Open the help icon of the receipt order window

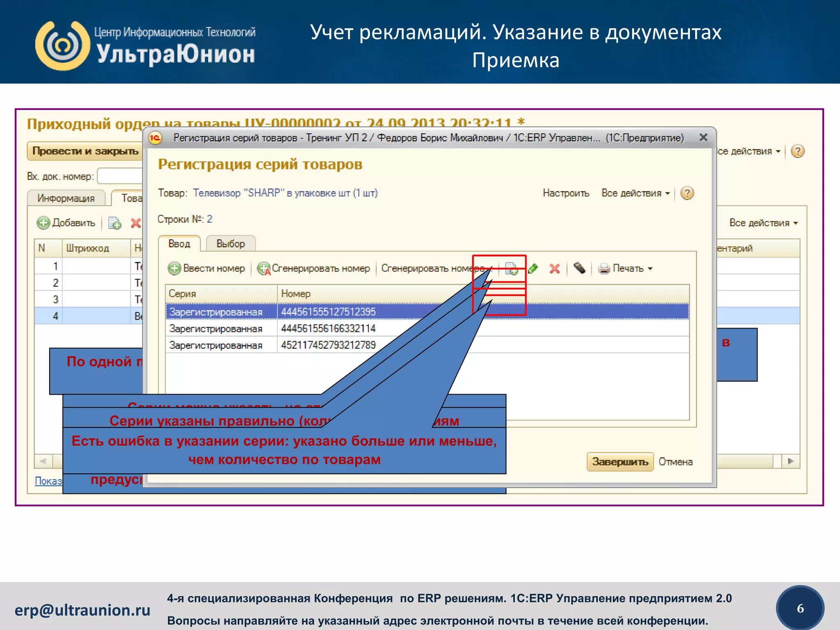point(797,151)
